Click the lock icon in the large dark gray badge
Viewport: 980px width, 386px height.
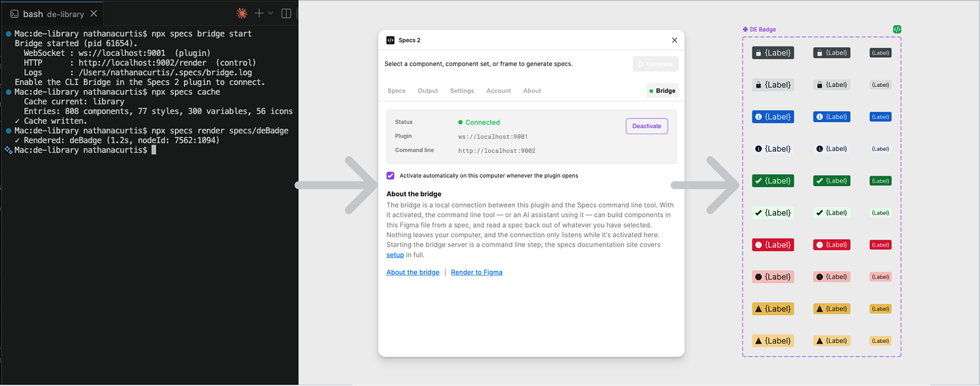coord(758,53)
